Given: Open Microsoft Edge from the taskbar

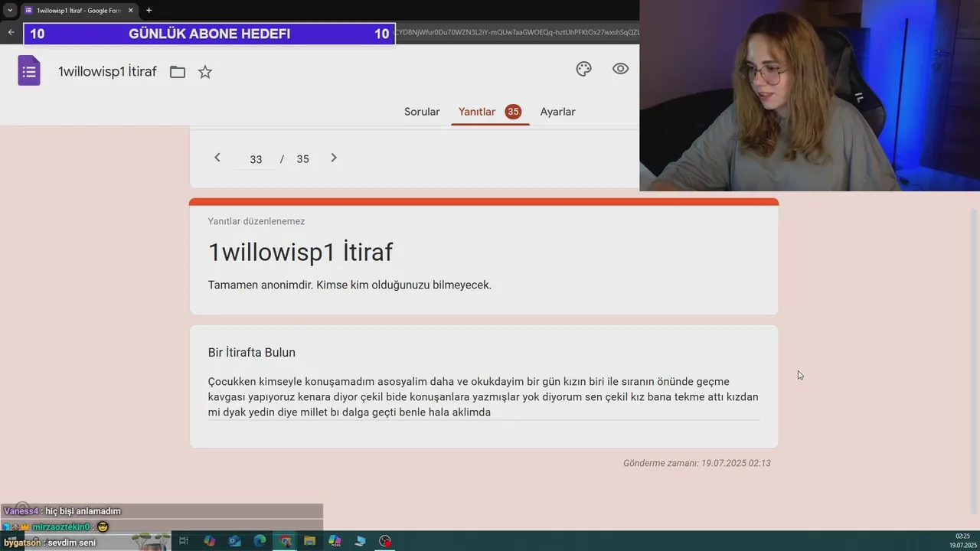Looking at the screenshot, I should point(260,541).
